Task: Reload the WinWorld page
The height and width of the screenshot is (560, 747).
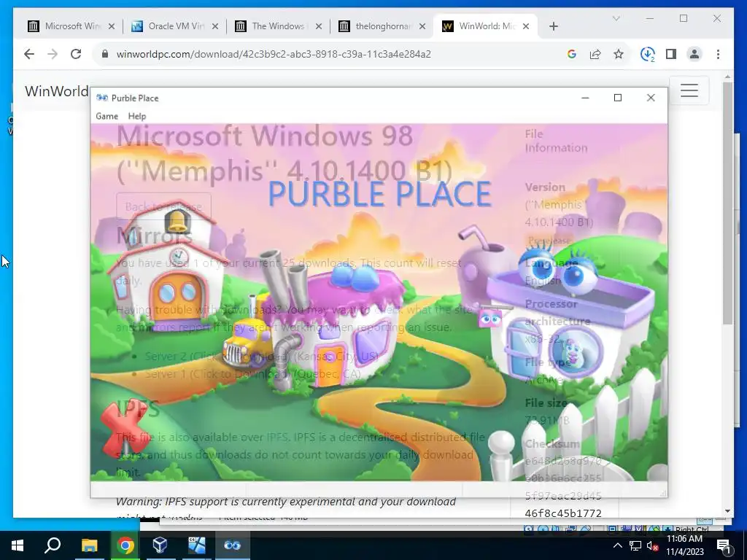Action: pos(76,54)
